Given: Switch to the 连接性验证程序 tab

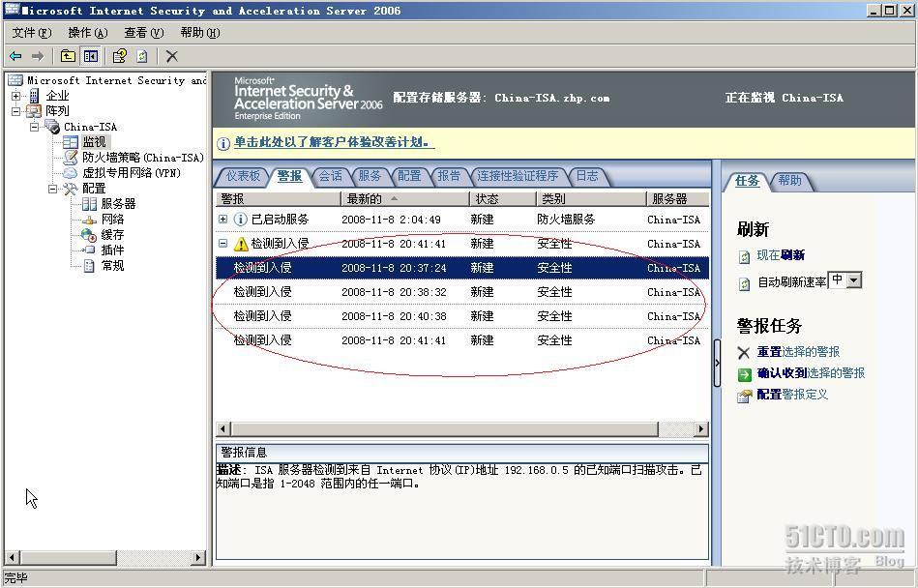Looking at the screenshot, I should (517, 176).
